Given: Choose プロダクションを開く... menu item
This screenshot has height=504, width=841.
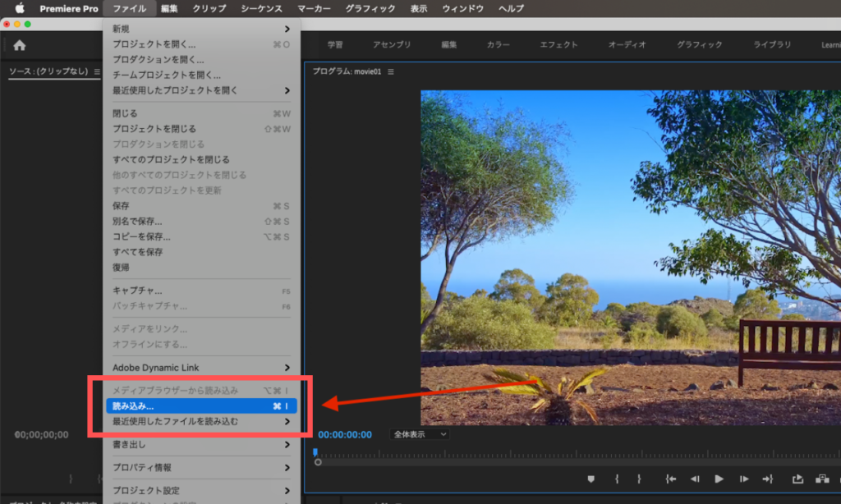Looking at the screenshot, I should [201, 60].
